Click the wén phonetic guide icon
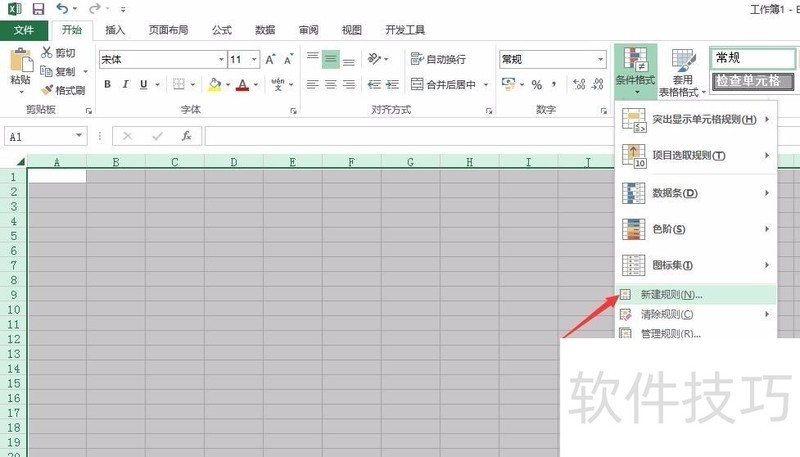Image resolution: width=800 pixels, height=457 pixels. coord(278,84)
